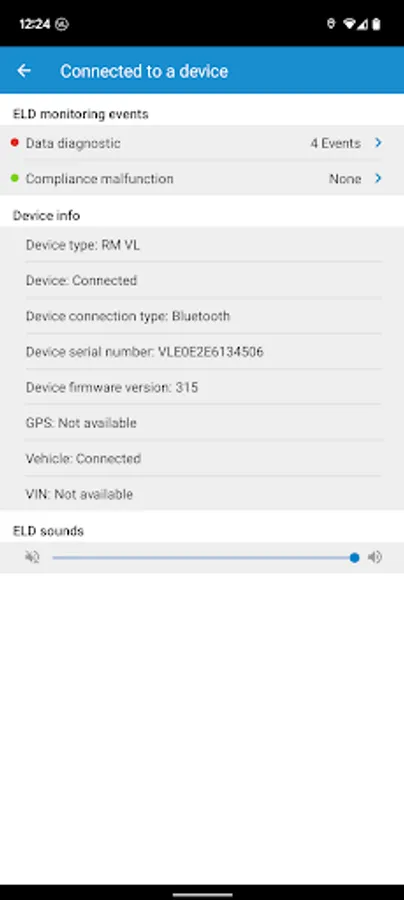Select the Device serial number row

(x=202, y=351)
